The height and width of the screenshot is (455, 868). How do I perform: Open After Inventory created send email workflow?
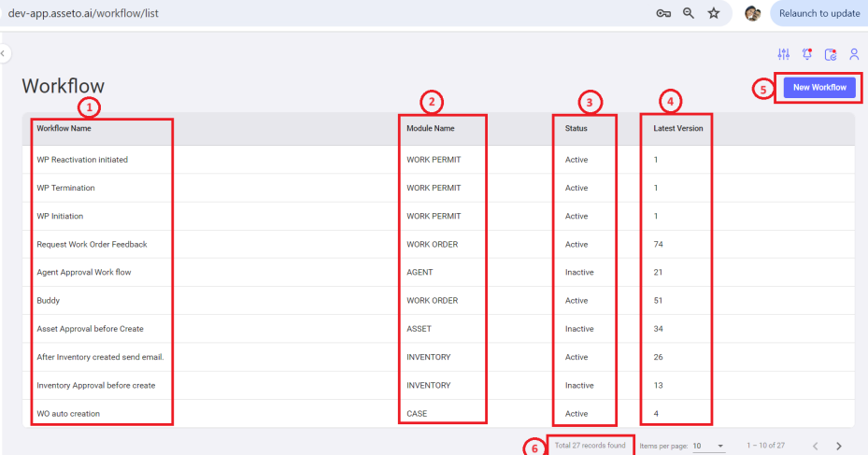100,357
